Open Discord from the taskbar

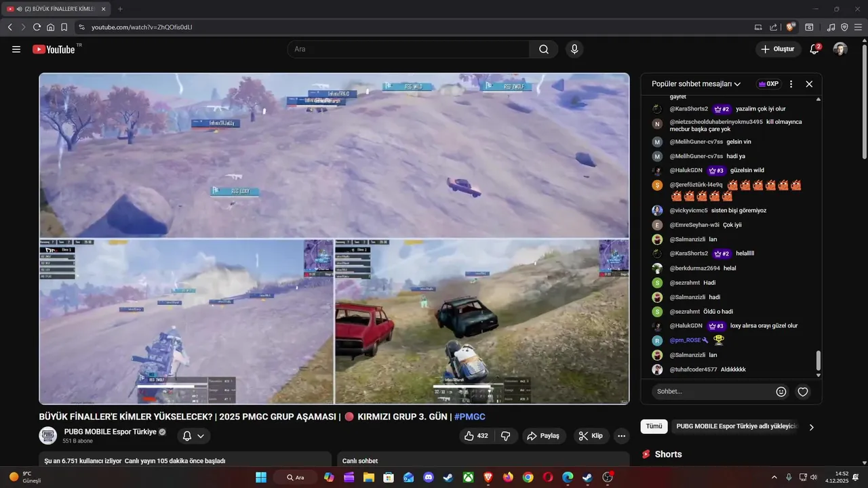pos(429,477)
